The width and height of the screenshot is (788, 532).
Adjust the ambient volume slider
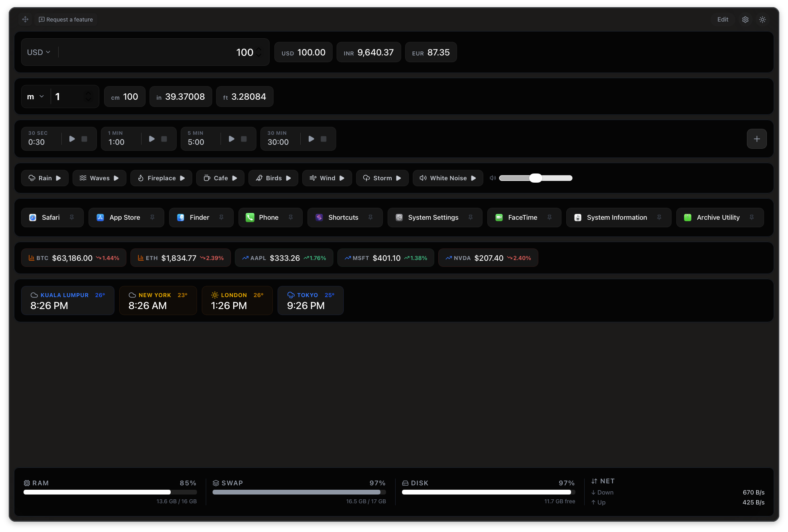tap(536, 178)
